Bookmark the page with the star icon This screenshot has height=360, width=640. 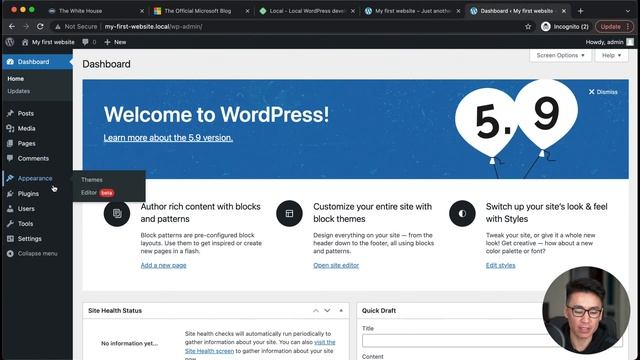[x=528, y=27]
